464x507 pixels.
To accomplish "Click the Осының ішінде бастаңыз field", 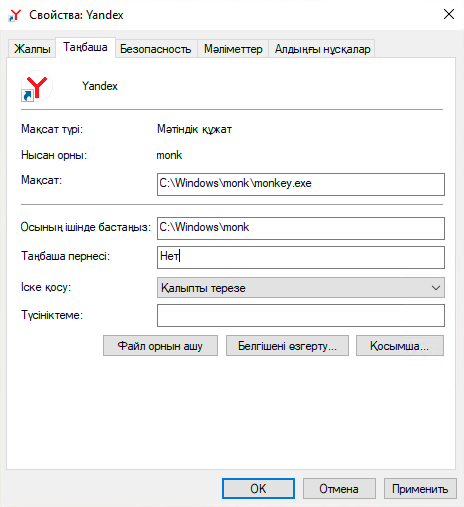I will click(x=301, y=228).
